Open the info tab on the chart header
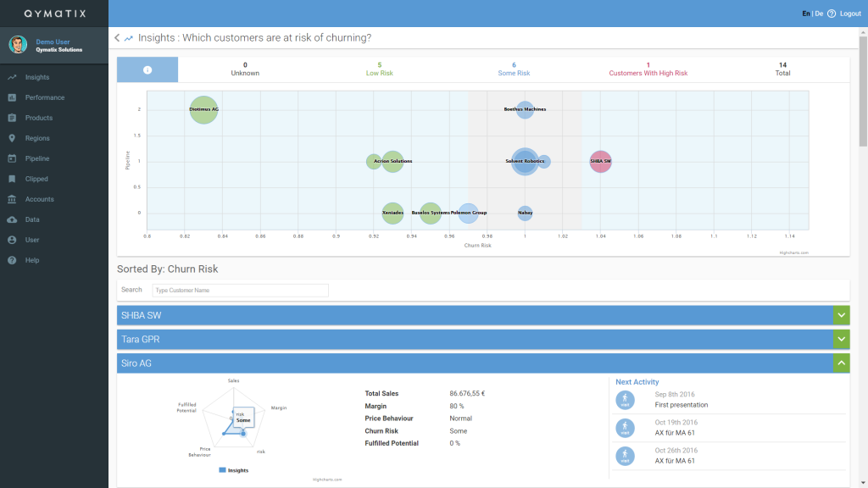 click(x=147, y=69)
